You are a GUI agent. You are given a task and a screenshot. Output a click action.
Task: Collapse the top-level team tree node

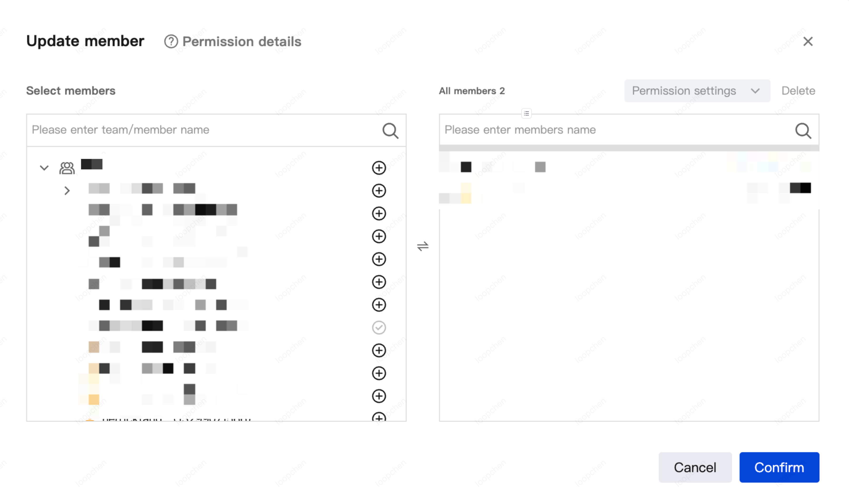click(44, 168)
